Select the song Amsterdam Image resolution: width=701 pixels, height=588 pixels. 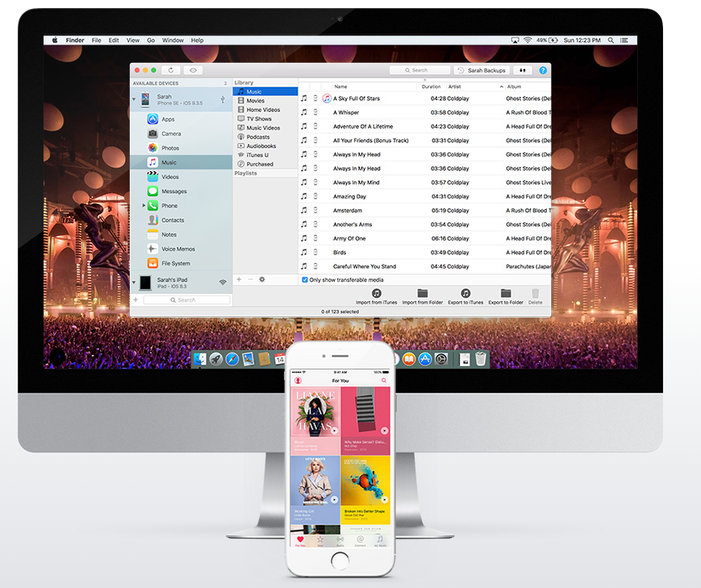tap(424, 211)
